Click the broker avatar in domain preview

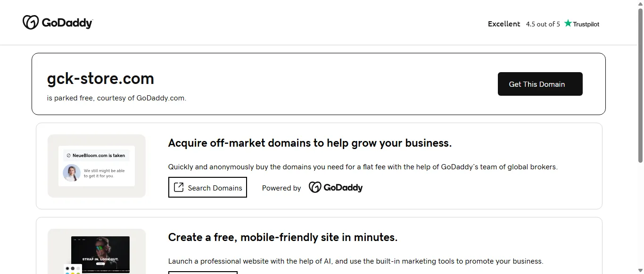click(x=72, y=173)
